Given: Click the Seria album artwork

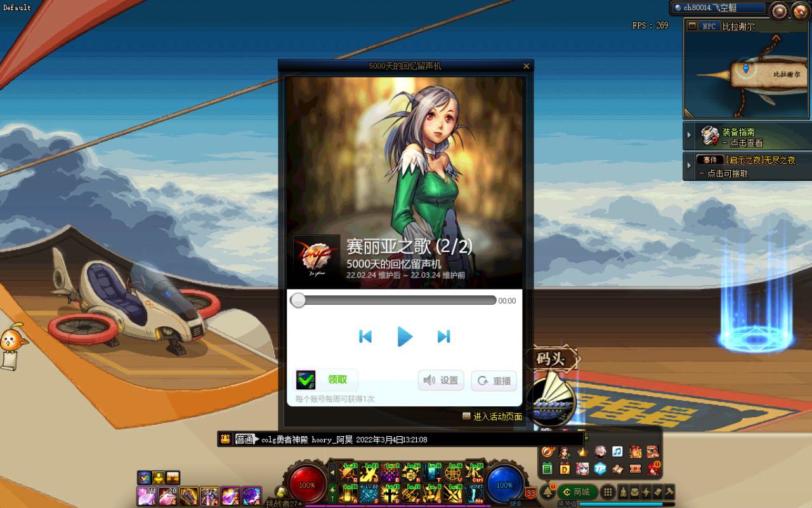Looking at the screenshot, I should [x=404, y=183].
